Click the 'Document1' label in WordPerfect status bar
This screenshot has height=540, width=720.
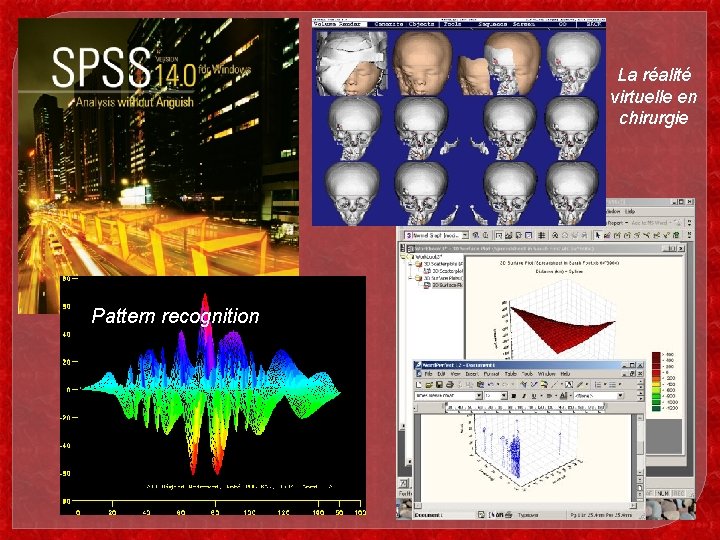[428, 515]
